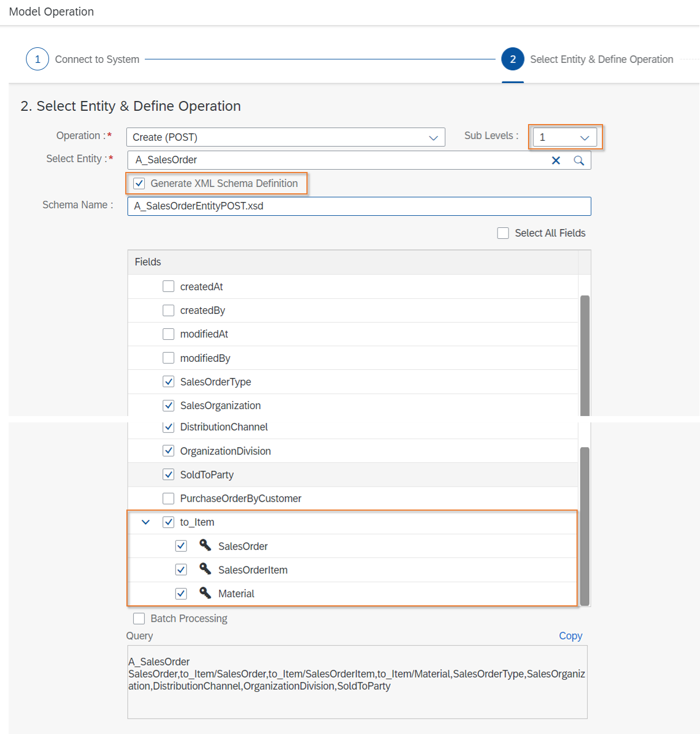Viewport: 700px width, 734px height.
Task: Uncheck the Material key field
Action: [x=181, y=593]
